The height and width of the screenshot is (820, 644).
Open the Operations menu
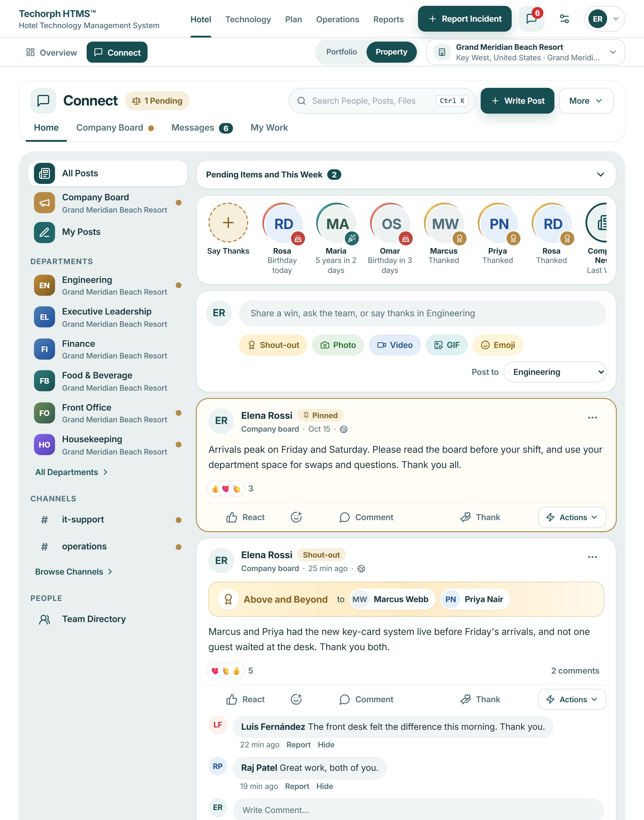338,19
